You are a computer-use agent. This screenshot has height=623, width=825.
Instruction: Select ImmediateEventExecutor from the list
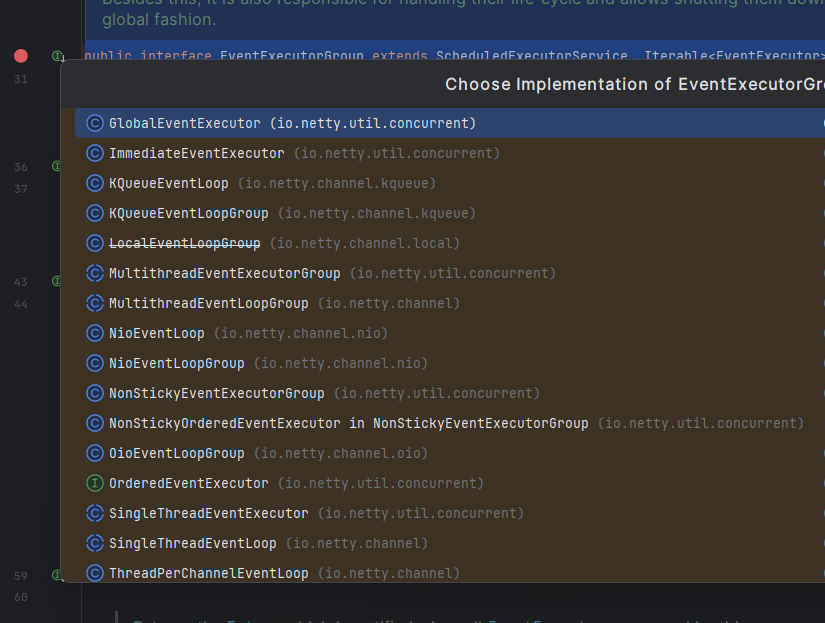pyautogui.click(x=450, y=153)
